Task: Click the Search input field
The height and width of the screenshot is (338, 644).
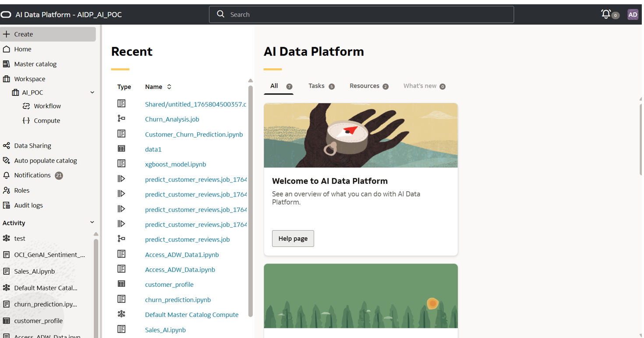Action: 361,14
